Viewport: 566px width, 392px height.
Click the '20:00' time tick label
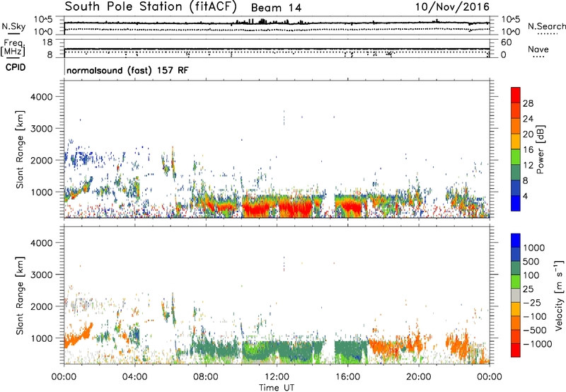(x=419, y=377)
